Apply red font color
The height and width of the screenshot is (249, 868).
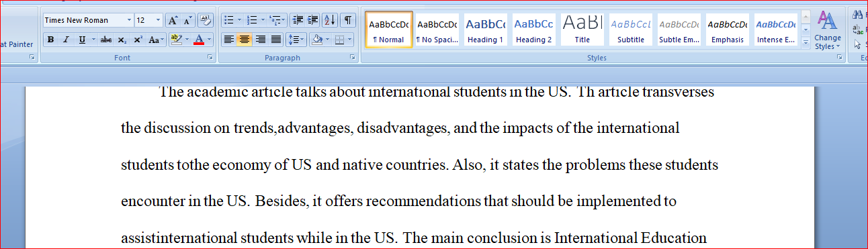click(x=198, y=40)
